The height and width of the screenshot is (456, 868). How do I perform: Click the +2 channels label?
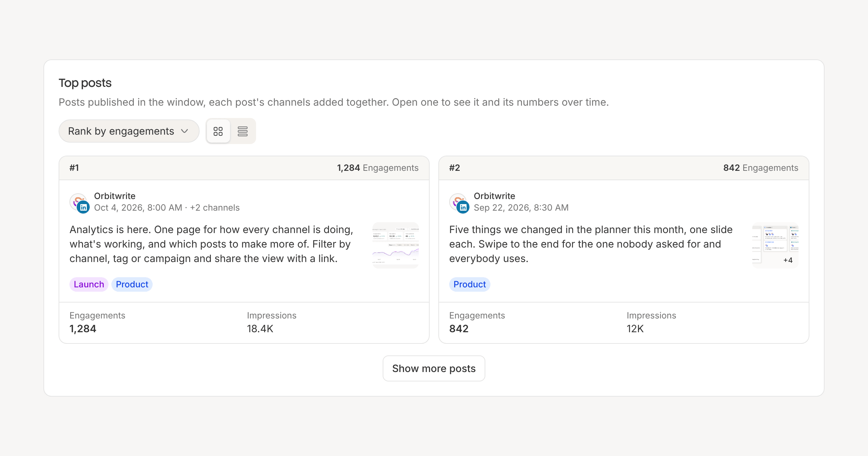[x=215, y=208]
